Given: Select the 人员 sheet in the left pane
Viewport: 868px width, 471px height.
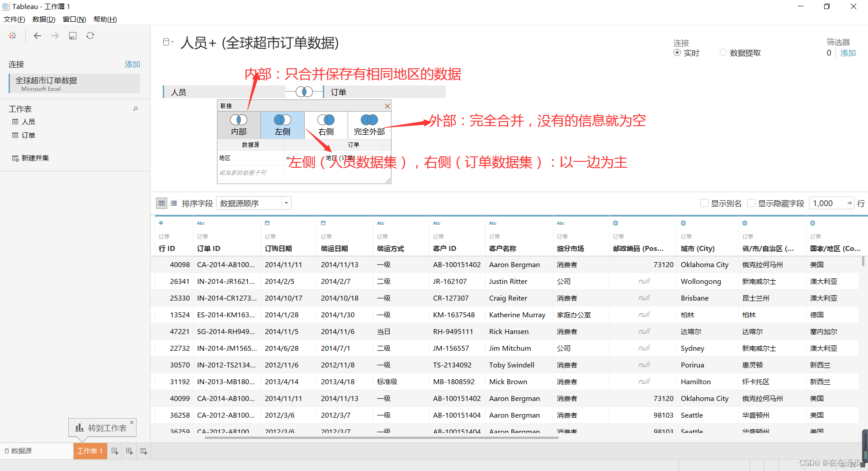Looking at the screenshot, I should [28, 122].
